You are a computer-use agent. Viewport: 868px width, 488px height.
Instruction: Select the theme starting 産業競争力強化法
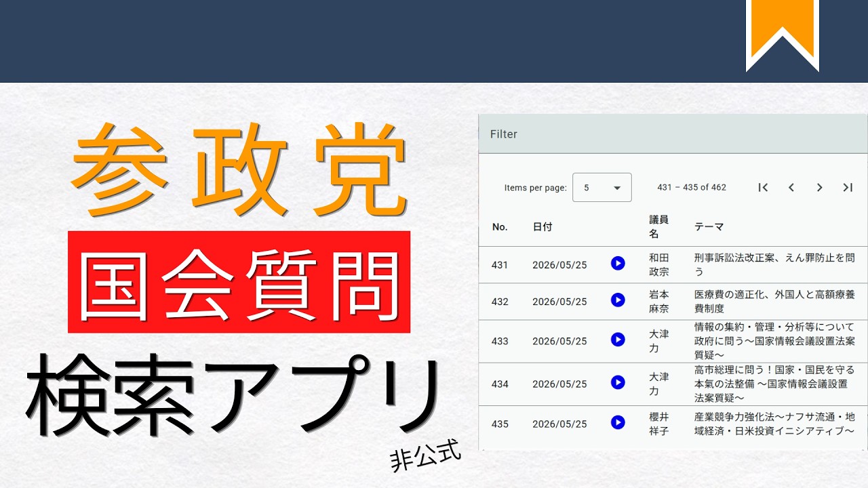(x=774, y=424)
